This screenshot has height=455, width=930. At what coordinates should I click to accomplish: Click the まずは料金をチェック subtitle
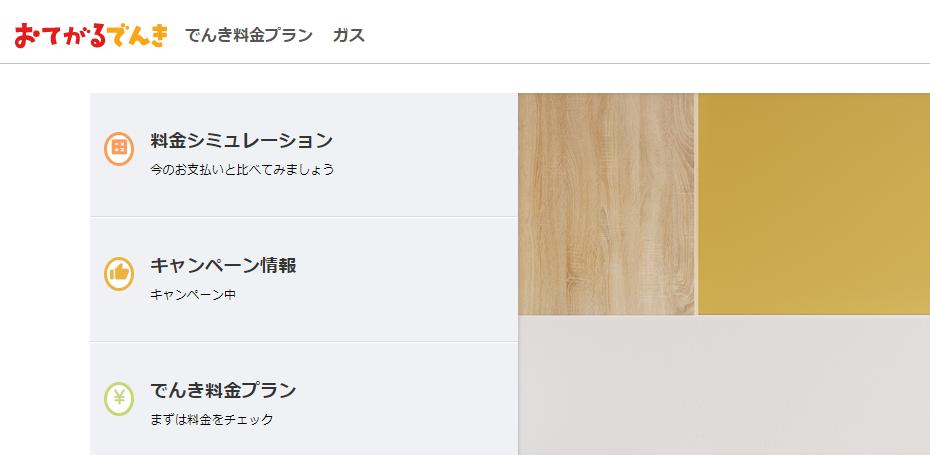click(212, 419)
